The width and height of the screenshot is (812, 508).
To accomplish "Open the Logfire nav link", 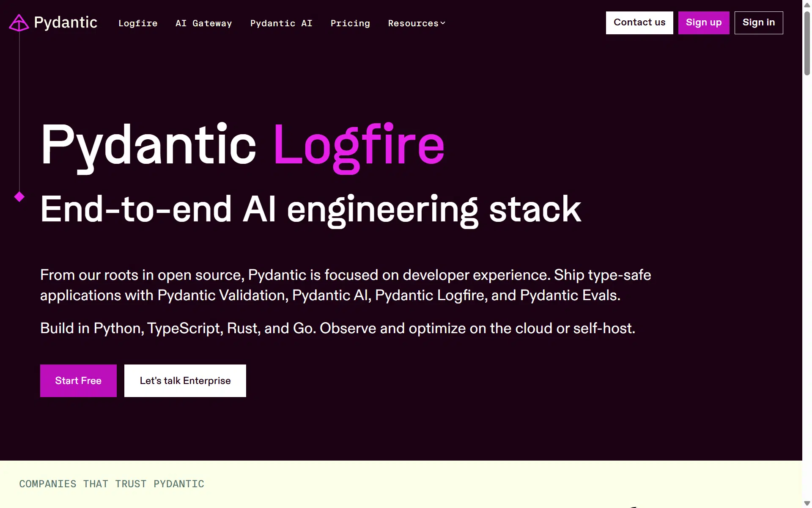I will 138,23.
